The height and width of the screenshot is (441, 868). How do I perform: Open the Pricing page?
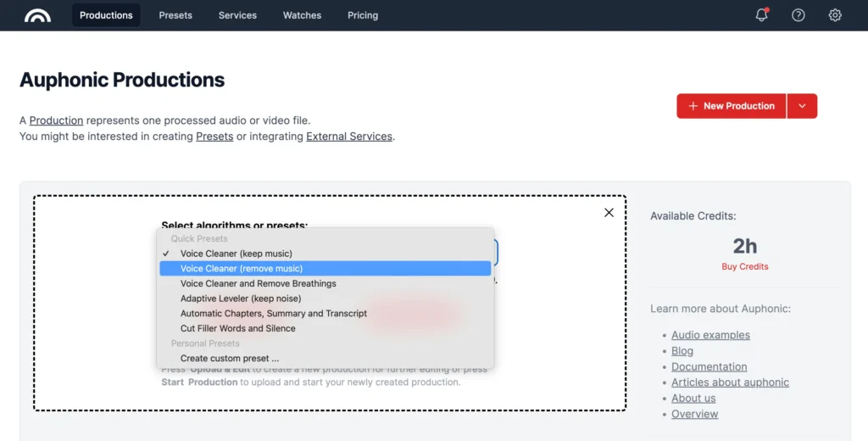(x=362, y=15)
